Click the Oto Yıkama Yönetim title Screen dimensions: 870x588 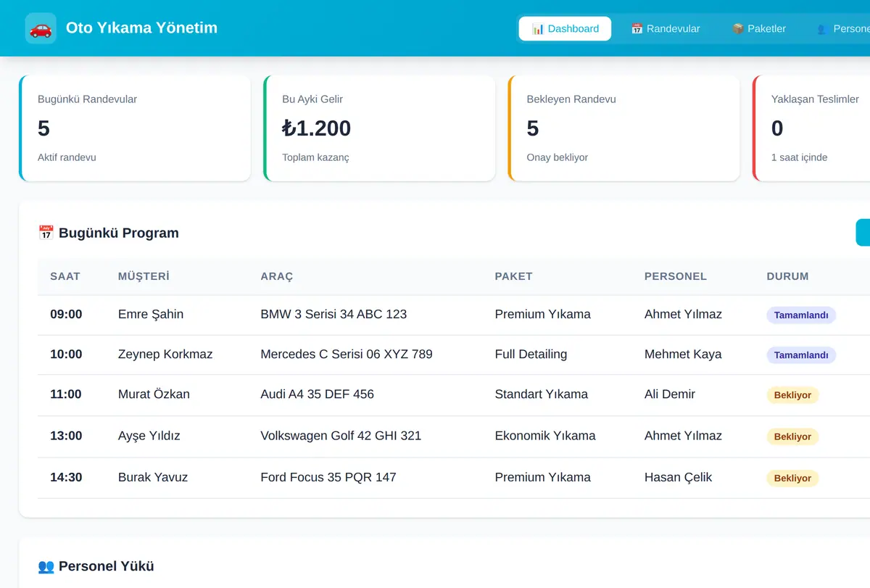point(141,28)
